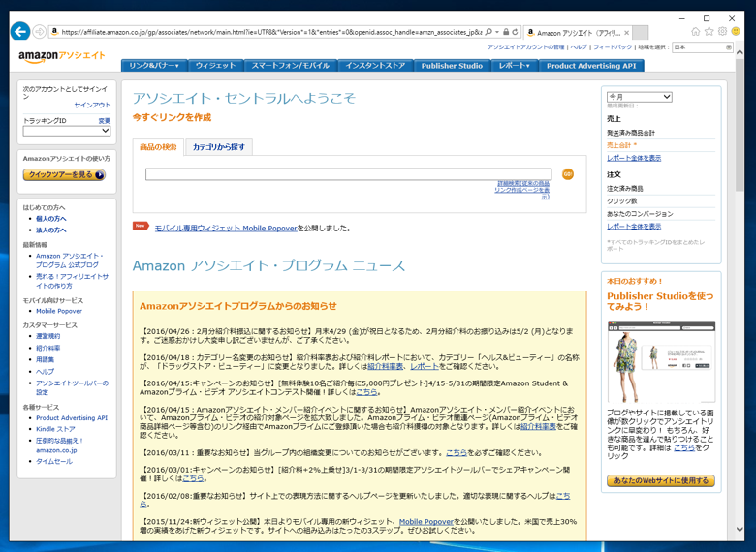
Task: Open フィードバック link in header
Action: click(x=613, y=47)
